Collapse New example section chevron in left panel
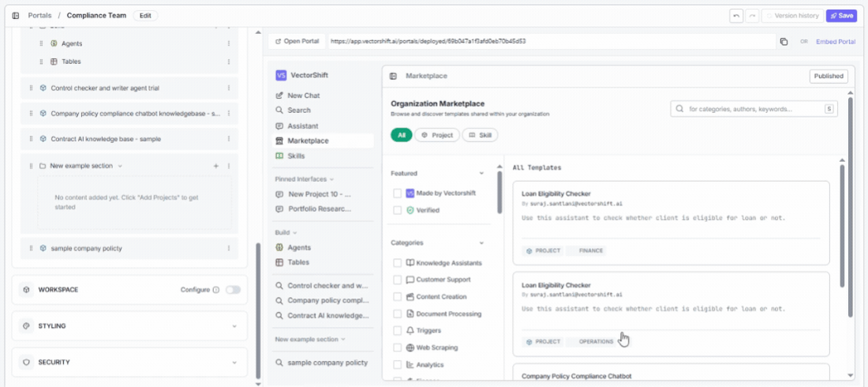Image resolution: width=868 pixels, height=387 pixels. 120,166
